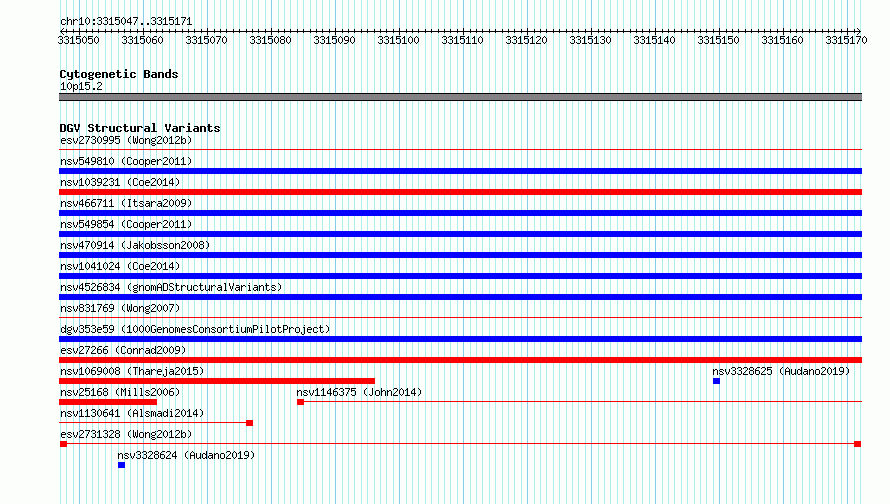Click ruler position 3315120
The height and width of the screenshot is (504, 890).
click(527, 40)
